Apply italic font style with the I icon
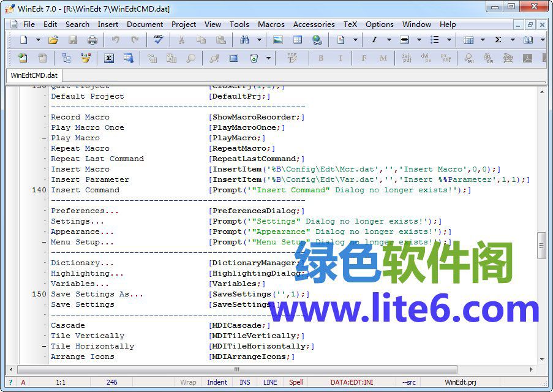Viewport: 553px width, 392px height. tap(374, 40)
